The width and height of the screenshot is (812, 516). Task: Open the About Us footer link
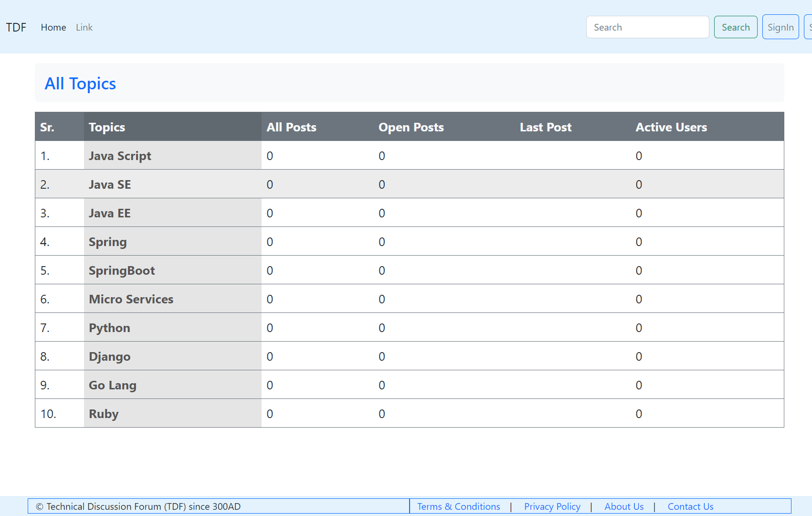click(x=624, y=506)
